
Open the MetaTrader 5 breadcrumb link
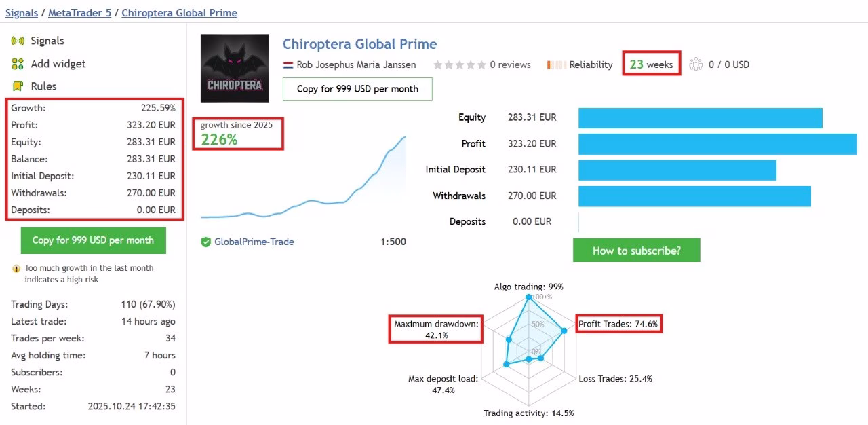[x=80, y=13]
